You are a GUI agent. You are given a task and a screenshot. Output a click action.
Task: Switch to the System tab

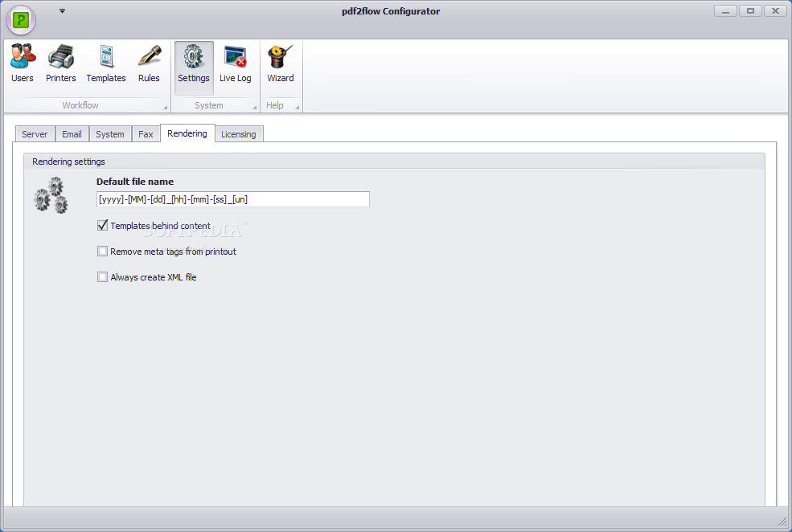pos(110,134)
